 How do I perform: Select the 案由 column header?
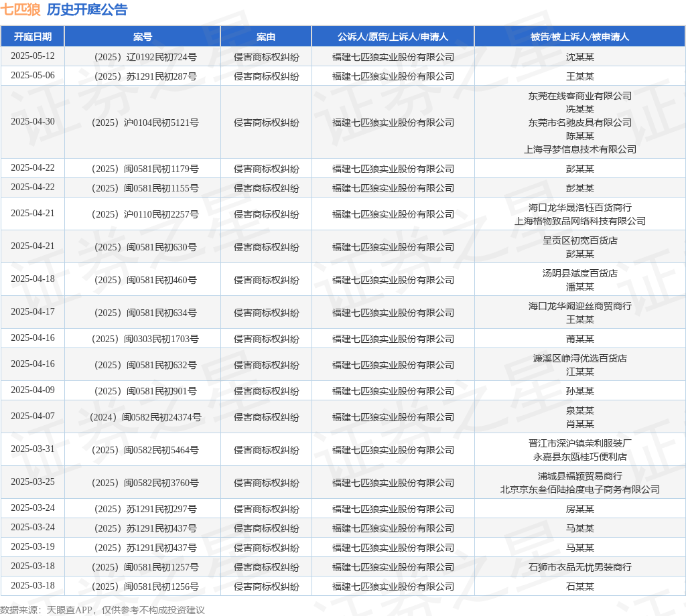click(x=266, y=37)
